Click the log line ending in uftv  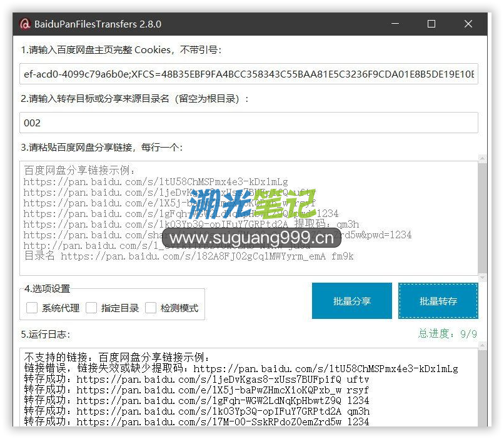pos(196,379)
